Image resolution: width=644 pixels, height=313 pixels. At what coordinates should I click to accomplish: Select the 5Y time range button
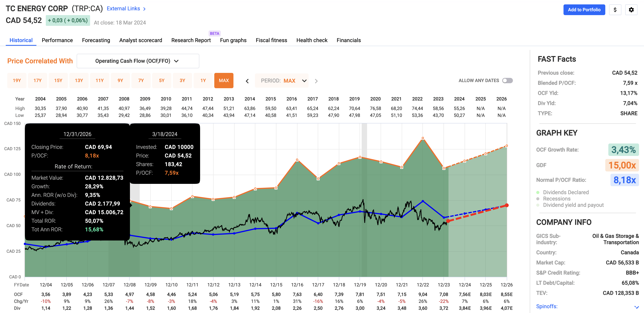coord(162,80)
